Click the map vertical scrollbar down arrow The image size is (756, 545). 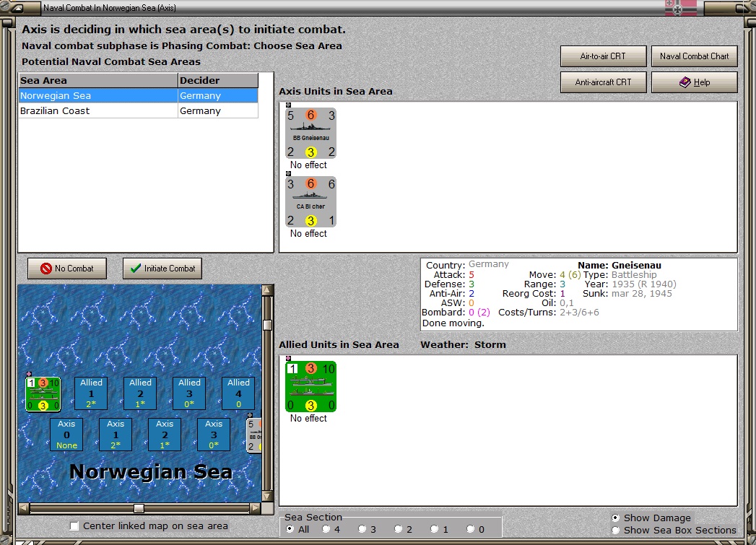tap(268, 496)
